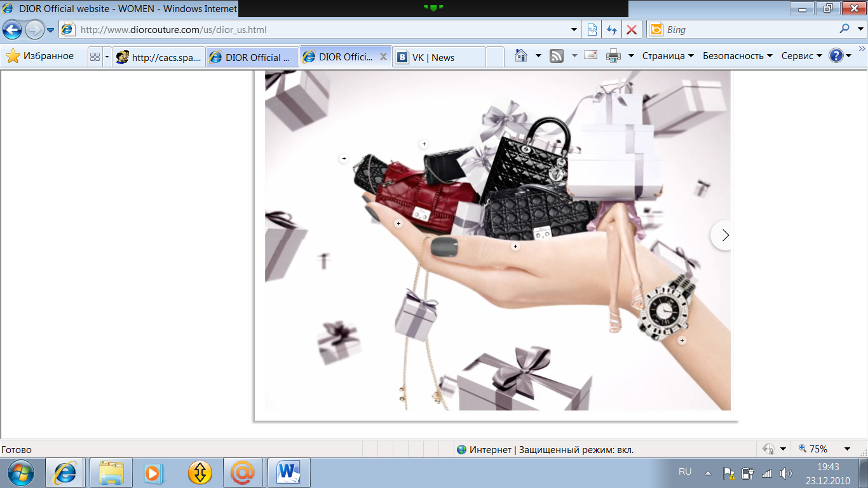Close the active DIOR tab
The image size is (868, 488).
pyautogui.click(x=383, y=57)
